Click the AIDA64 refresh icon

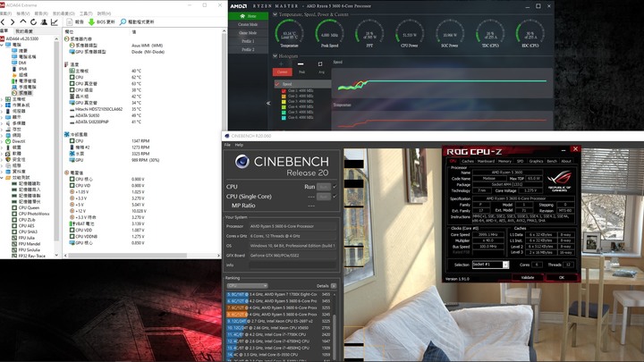(34, 22)
